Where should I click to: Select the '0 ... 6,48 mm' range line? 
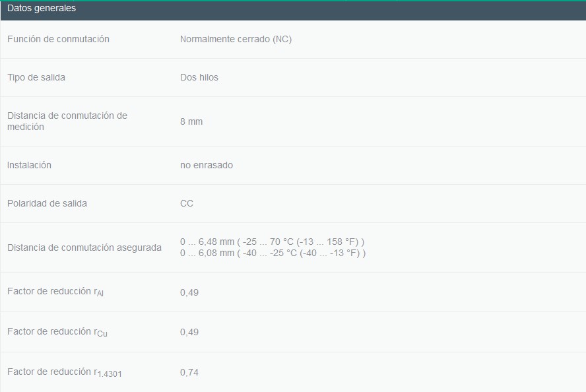(x=272, y=242)
